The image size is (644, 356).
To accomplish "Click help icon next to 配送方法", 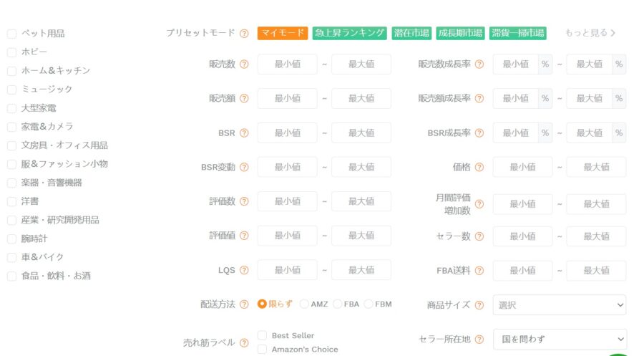I will (244, 304).
